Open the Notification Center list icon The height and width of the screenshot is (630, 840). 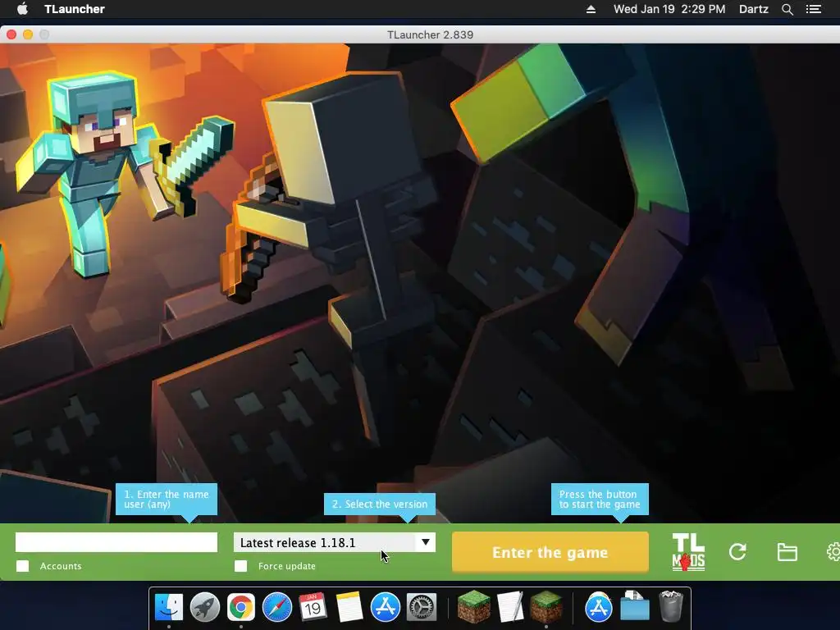pyautogui.click(x=814, y=9)
